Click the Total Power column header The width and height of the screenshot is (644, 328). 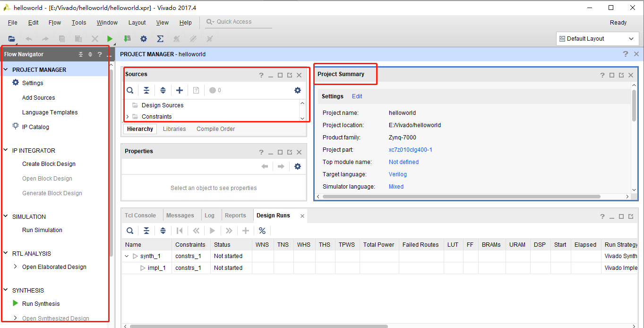point(379,245)
